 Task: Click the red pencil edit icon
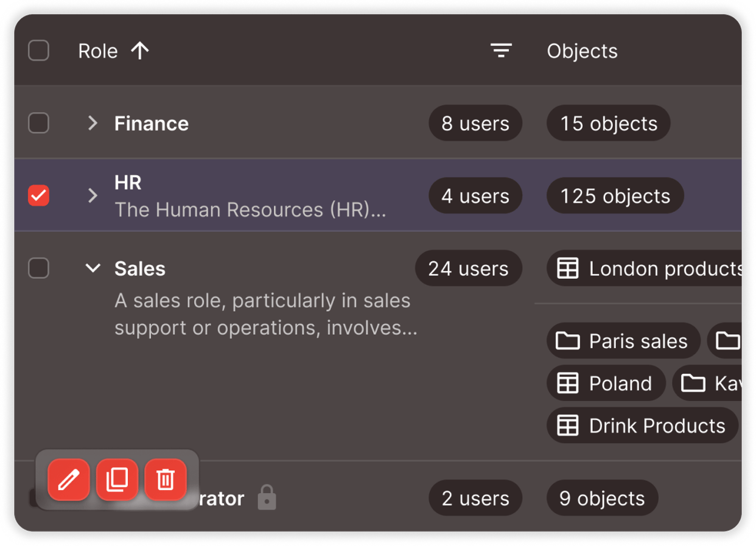click(69, 480)
